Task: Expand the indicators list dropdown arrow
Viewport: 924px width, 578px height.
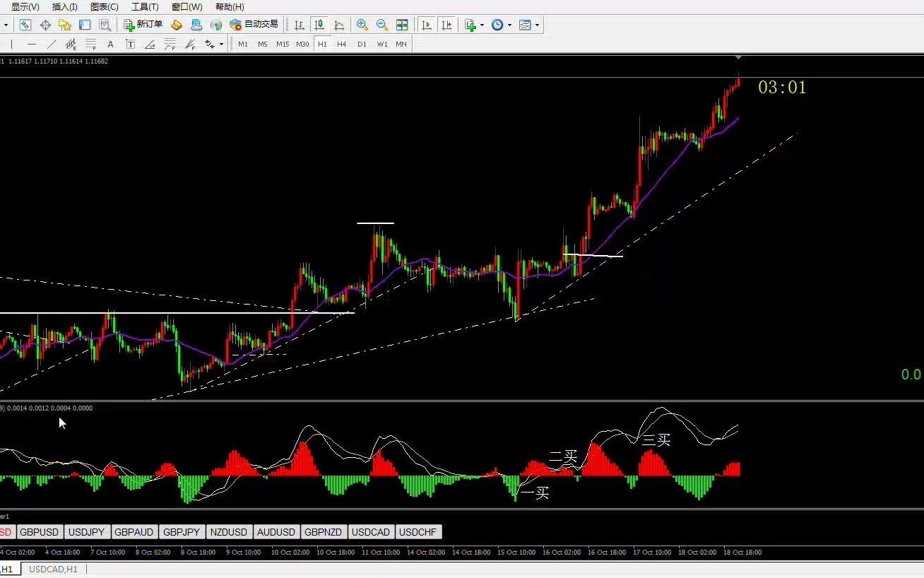Action: pyautogui.click(x=482, y=25)
